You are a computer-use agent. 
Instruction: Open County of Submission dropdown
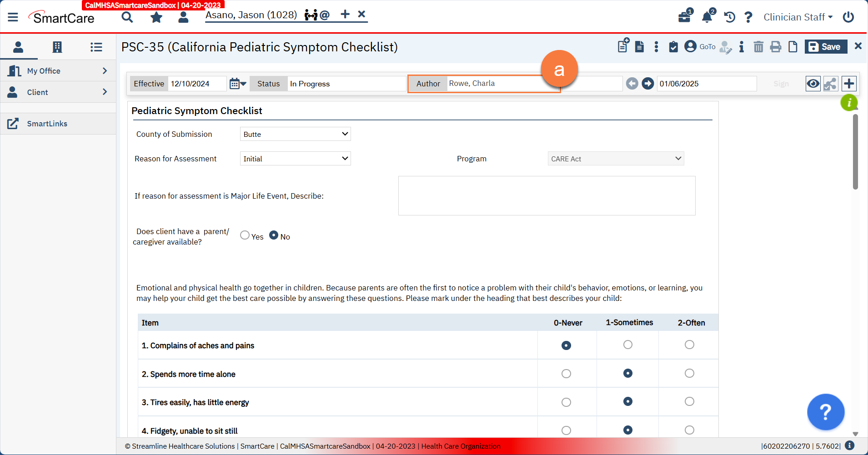tap(295, 134)
